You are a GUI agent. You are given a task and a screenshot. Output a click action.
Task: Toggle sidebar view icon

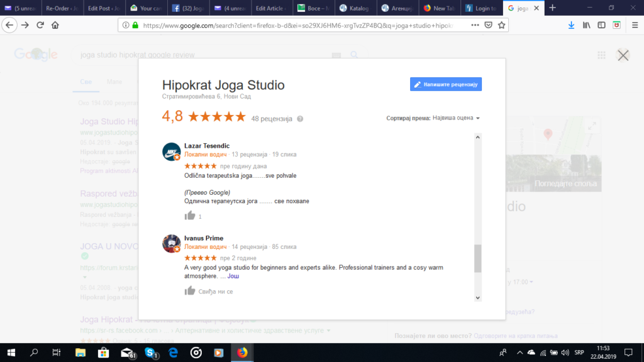point(601,25)
